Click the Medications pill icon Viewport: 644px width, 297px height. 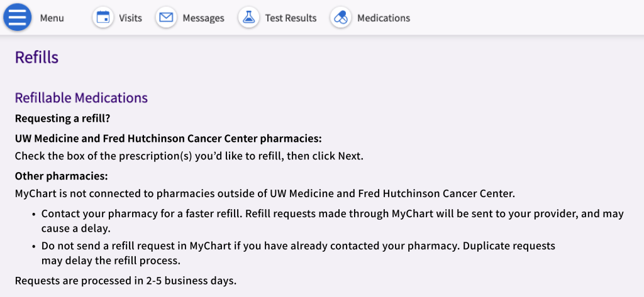(x=341, y=18)
